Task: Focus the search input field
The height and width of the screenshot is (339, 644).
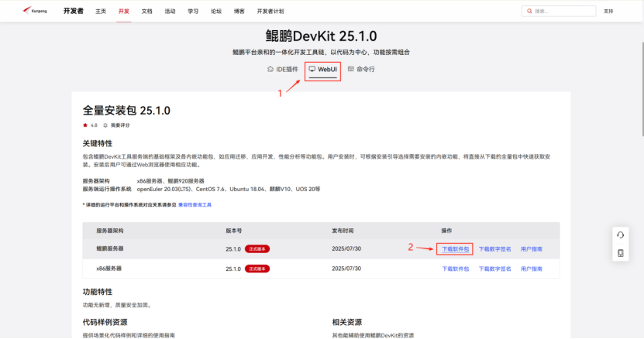Action: point(559,11)
